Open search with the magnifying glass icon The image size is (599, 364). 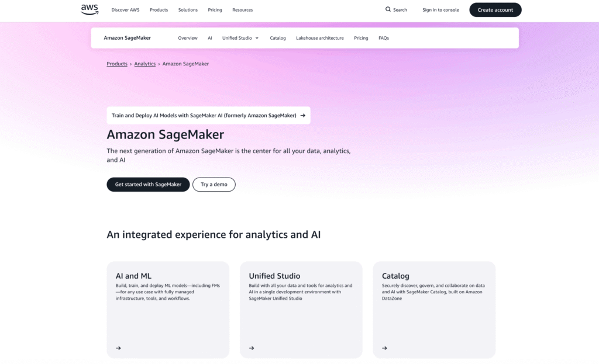(x=388, y=9)
